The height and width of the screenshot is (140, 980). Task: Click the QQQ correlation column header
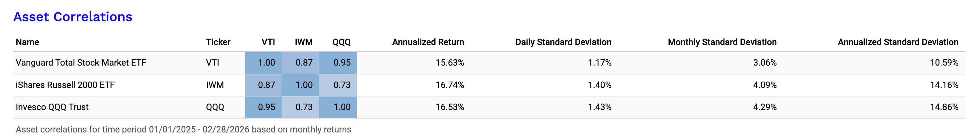pyautogui.click(x=341, y=42)
